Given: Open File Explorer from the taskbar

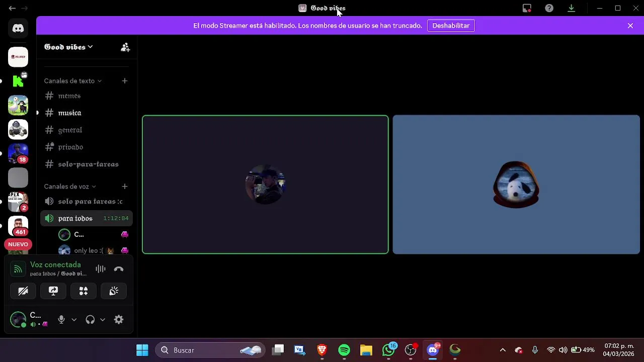Looking at the screenshot, I should (x=366, y=350).
